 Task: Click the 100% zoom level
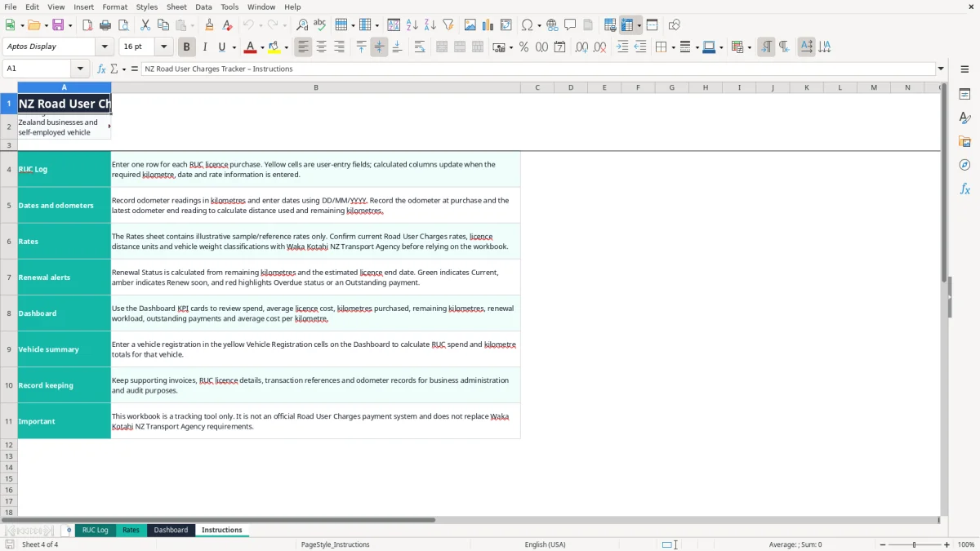tap(966, 544)
